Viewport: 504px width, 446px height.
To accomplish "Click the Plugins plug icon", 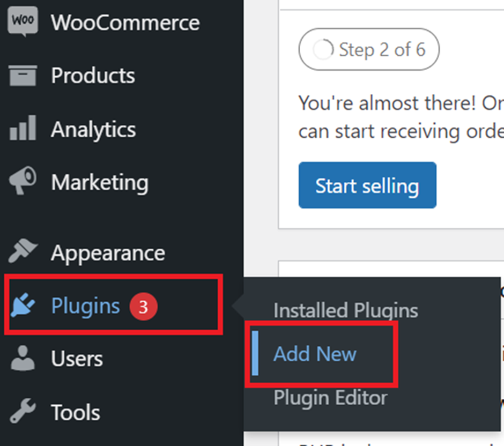I will point(23,304).
